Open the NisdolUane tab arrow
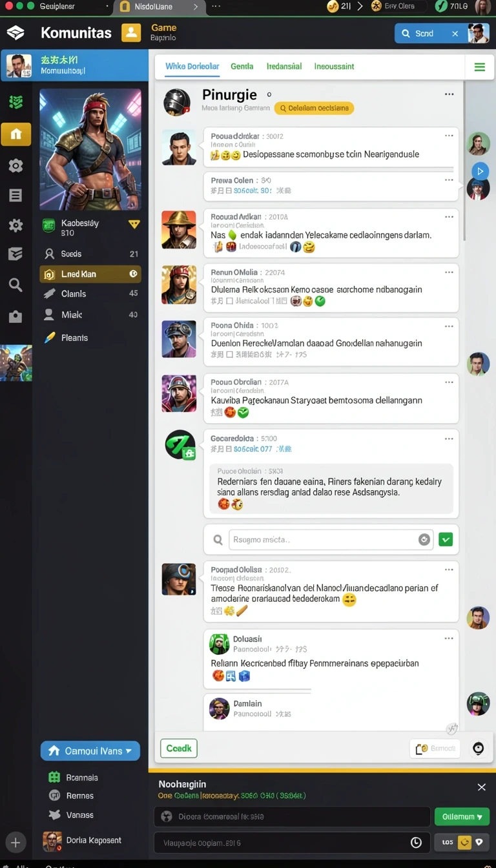The height and width of the screenshot is (868, 496). (x=196, y=6)
